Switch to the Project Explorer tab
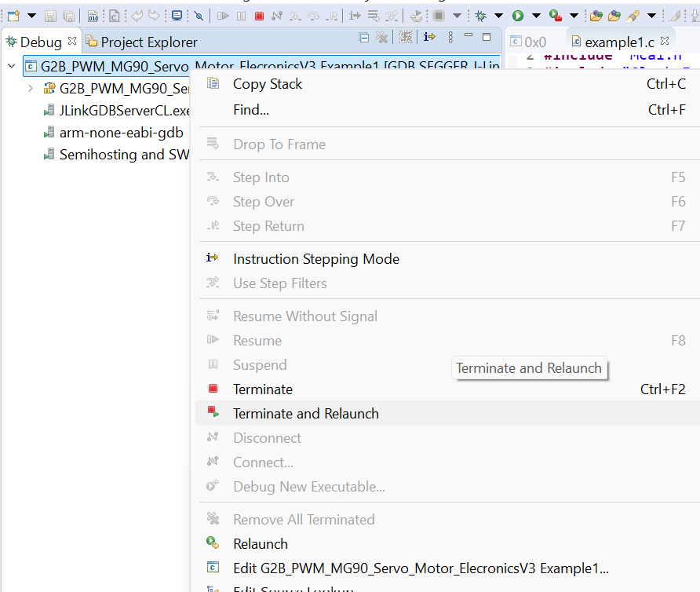The width and height of the screenshot is (700, 592). coord(141,42)
